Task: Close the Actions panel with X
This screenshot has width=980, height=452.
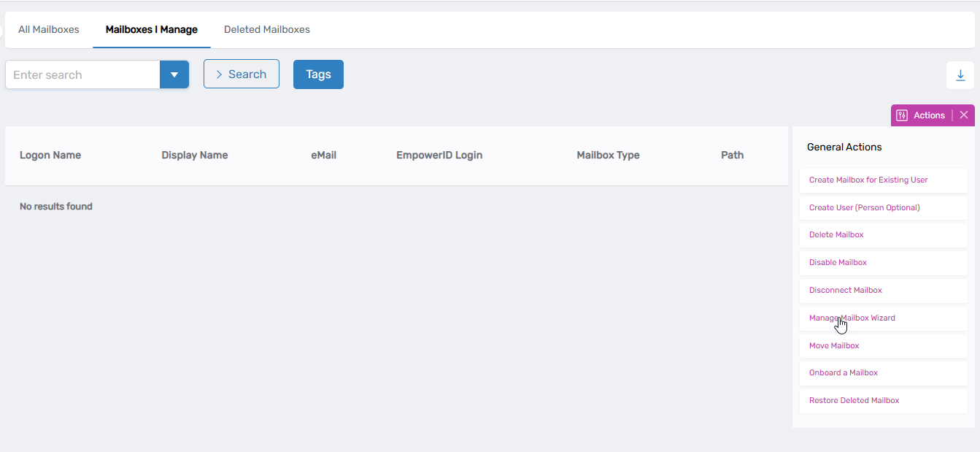Action: [964, 115]
